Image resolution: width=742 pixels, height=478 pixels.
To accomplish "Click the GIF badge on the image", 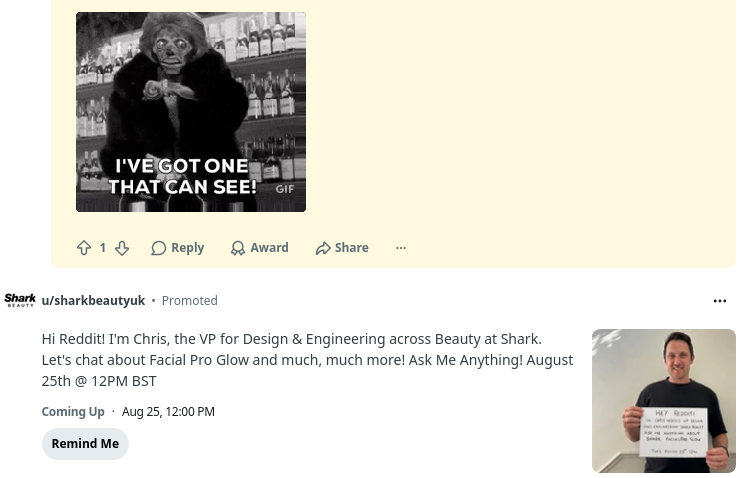I will pyautogui.click(x=285, y=189).
